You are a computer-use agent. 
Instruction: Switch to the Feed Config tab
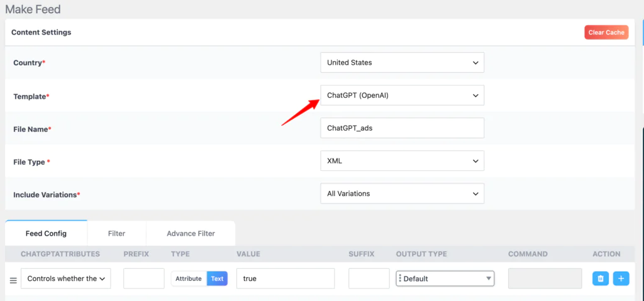(46, 233)
